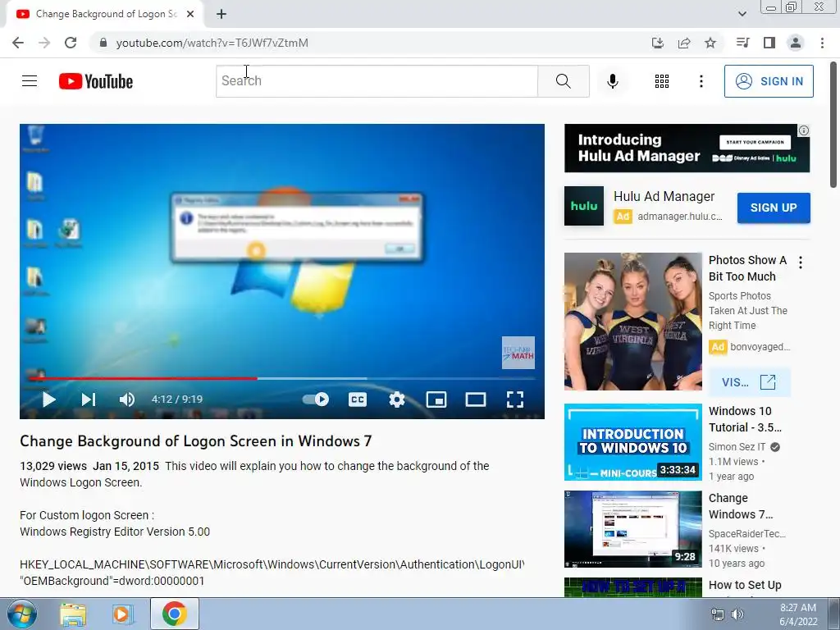Screen dimensions: 840x630
Task: Expand the tab search chevron
Action: pos(742,14)
